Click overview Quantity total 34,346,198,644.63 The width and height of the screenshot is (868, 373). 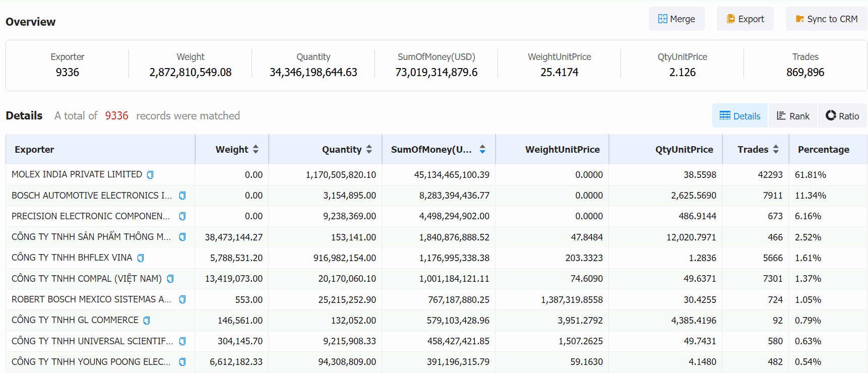click(314, 73)
